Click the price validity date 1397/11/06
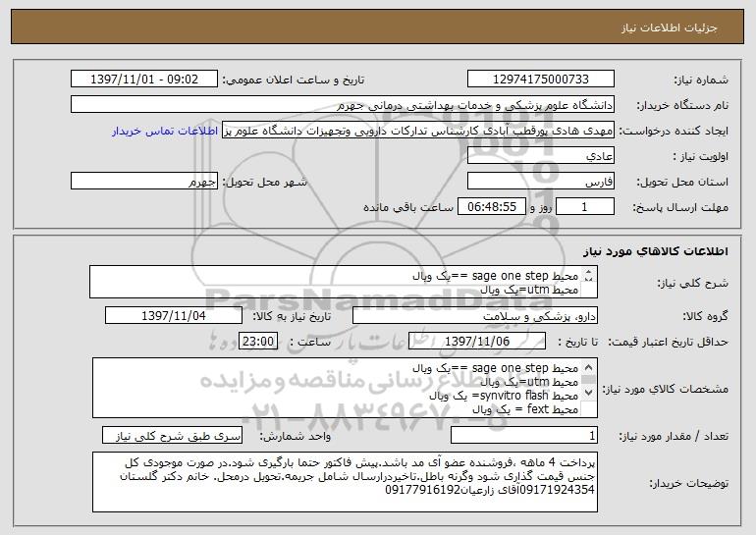756x535 pixels. (x=477, y=342)
